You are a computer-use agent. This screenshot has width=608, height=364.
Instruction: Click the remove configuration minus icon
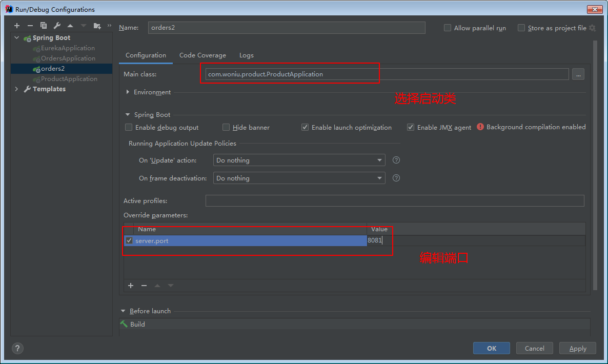point(30,26)
